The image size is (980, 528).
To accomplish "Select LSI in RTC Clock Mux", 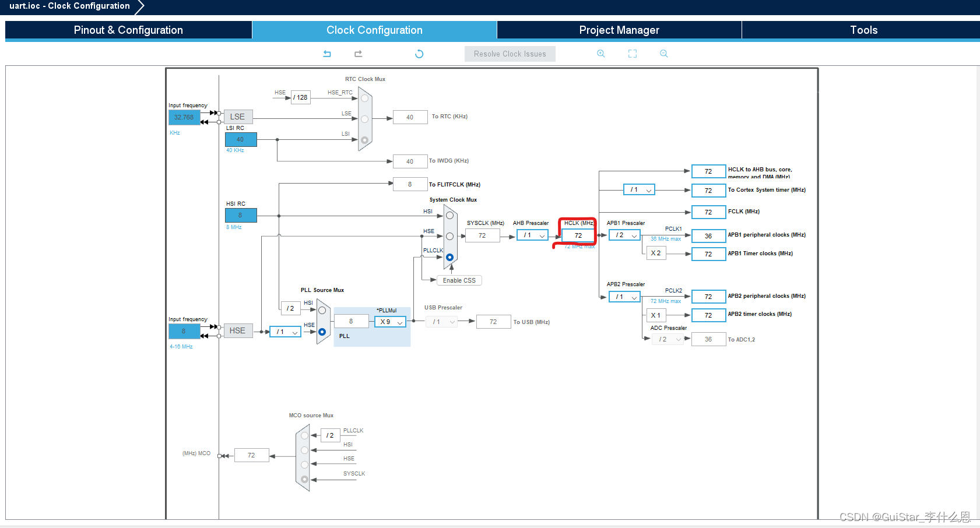I will pyautogui.click(x=364, y=140).
